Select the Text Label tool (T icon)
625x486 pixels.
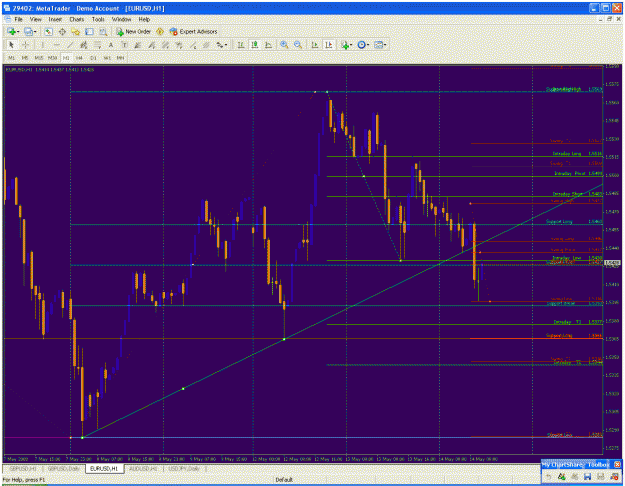pyautogui.click(x=124, y=45)
